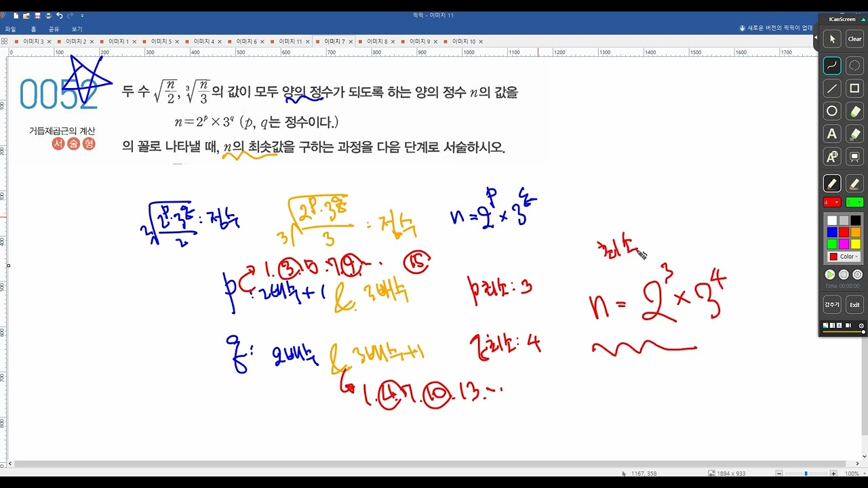This screenshot has width=868, height=488.
Task: Open recording settings gear icon
Action: 857,274
